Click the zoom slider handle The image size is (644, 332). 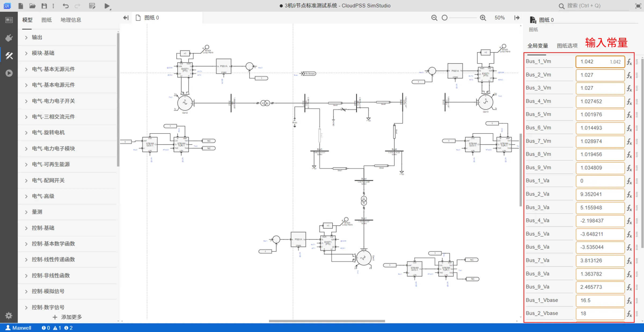click(445, 18)
